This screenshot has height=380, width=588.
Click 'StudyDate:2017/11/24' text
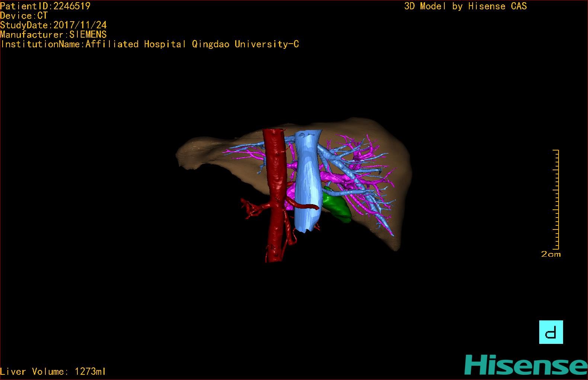(53, 25)
